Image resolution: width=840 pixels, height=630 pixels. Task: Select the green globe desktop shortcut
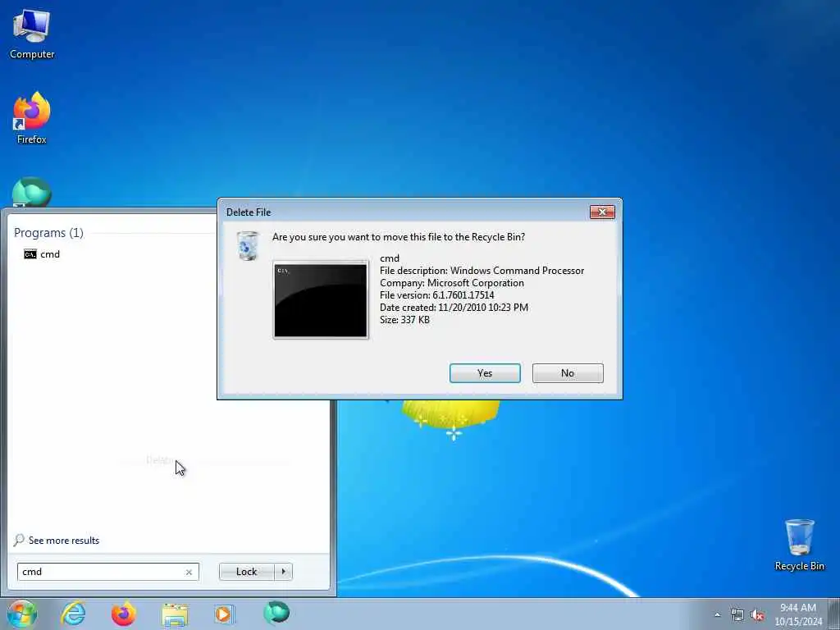click(32, 192)
